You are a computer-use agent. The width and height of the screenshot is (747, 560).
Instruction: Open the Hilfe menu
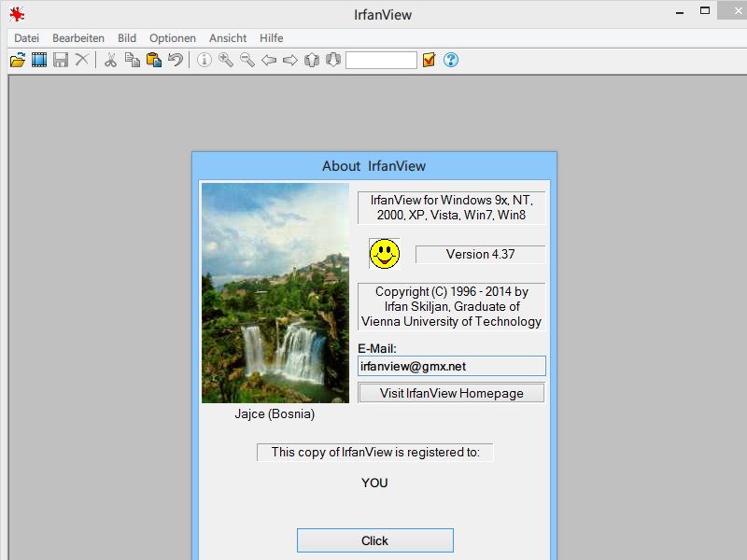[271, 38]
